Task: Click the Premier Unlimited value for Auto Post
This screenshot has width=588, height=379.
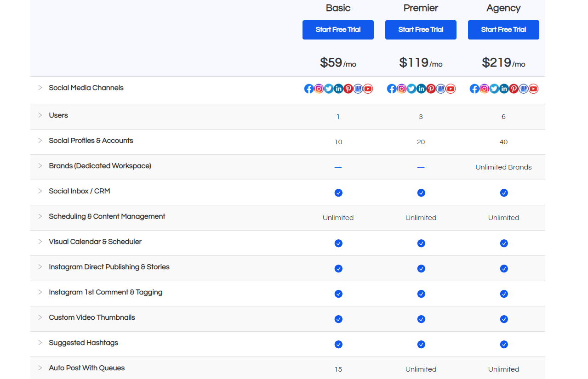Action: [x=421, y=369]
